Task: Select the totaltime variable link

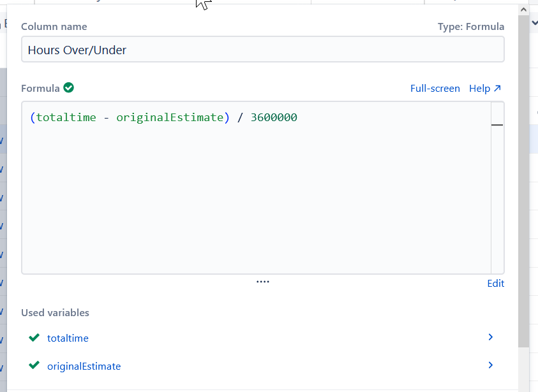Action: click(68, 338)
